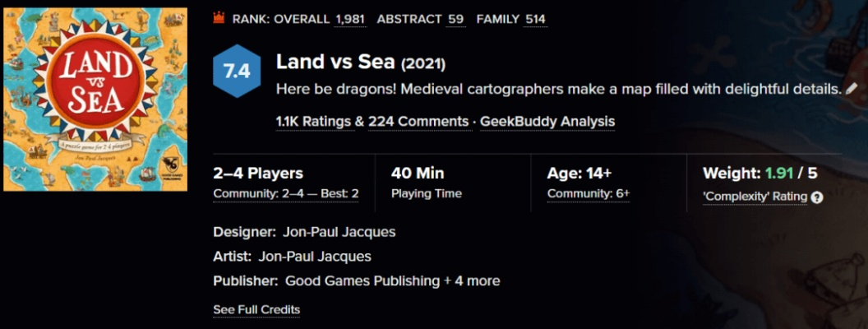Image resolution: width=868 pixels, height=329 pixels.
Task: Click the Land vs Sea game title
Action: click(x=337, y=63)
